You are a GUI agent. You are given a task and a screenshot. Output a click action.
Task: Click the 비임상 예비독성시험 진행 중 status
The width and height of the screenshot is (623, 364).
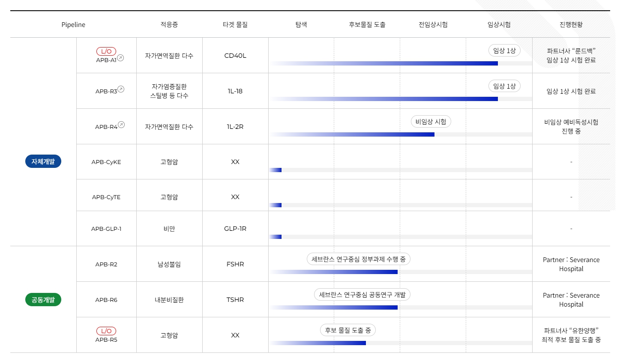click(571, 127)
